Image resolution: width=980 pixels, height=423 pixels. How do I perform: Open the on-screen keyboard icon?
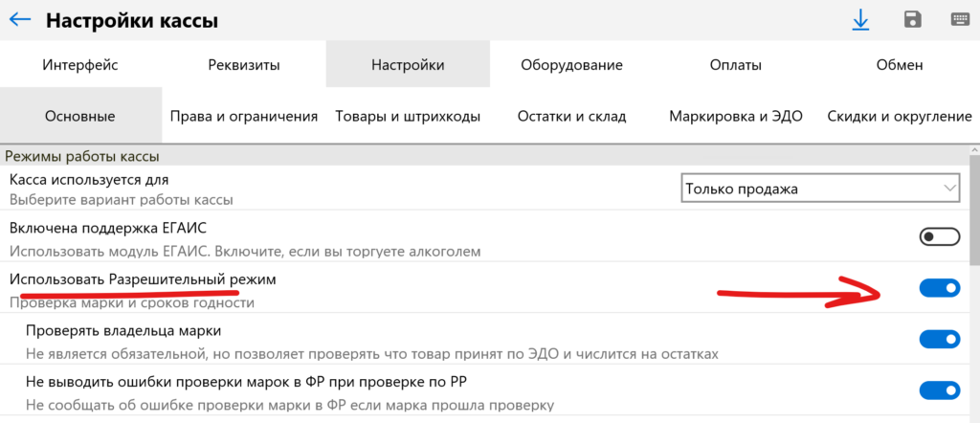point(958,20)
